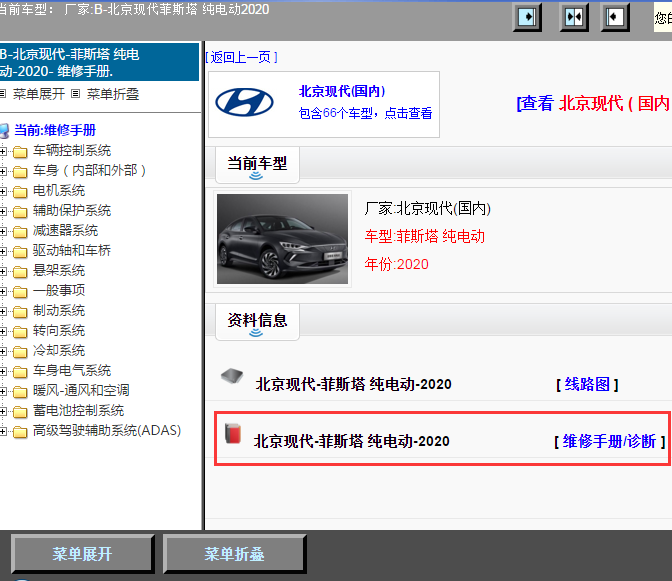Click the 菲斯塔 car thumbnail photo
The height and width of the screenshot is (581, 672).
click(282, 239)
